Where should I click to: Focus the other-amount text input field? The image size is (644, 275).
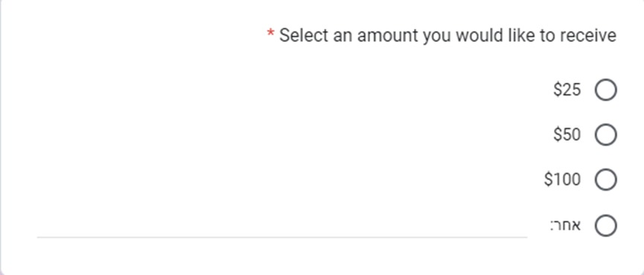(282, 226)
